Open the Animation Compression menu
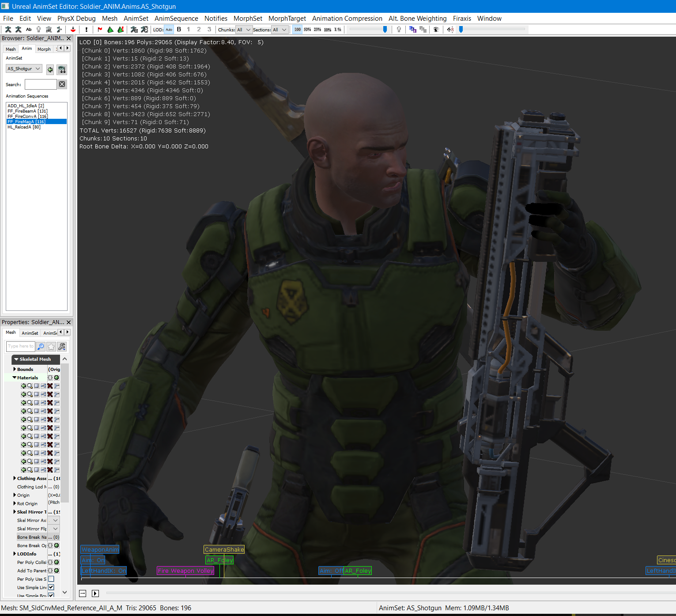Viewport: 676px width, 616px height. (x=347, y=19)
